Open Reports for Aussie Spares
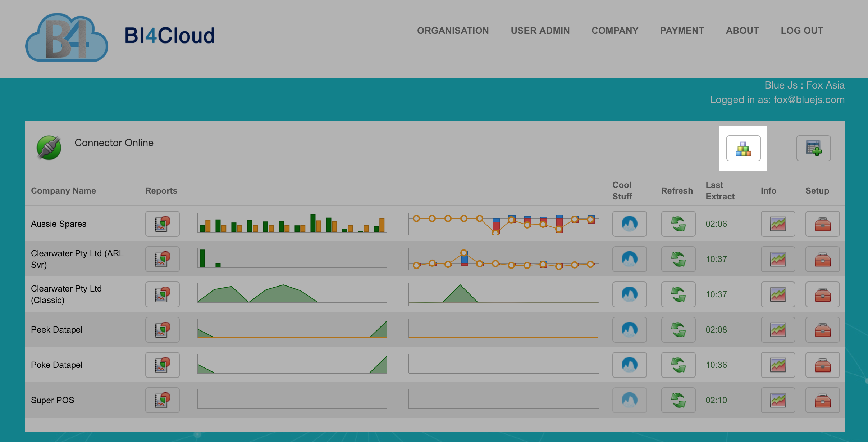This screenshot has height=442, width=868. [x=162, y=224]
